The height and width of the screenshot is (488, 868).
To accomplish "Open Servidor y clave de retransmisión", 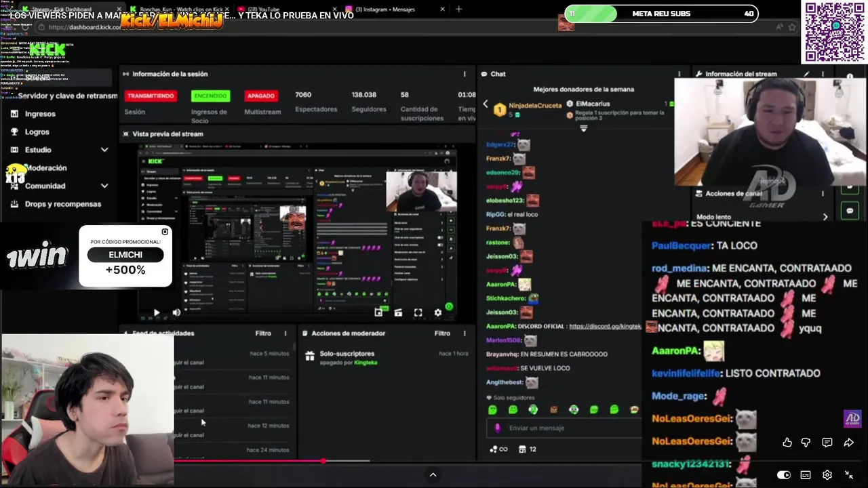I will tap(66, 96).
